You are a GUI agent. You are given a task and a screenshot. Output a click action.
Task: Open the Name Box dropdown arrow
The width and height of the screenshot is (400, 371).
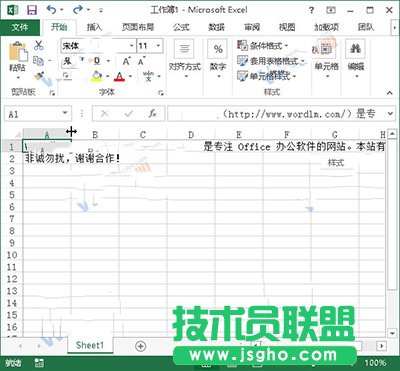(65, 114)
